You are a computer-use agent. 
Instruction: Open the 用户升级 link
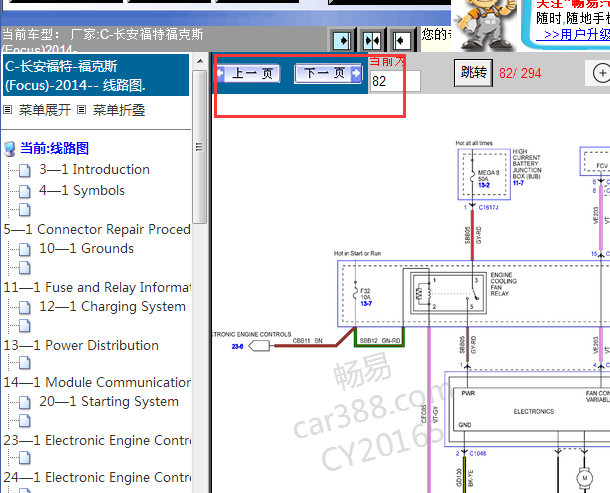pos(573,35)
